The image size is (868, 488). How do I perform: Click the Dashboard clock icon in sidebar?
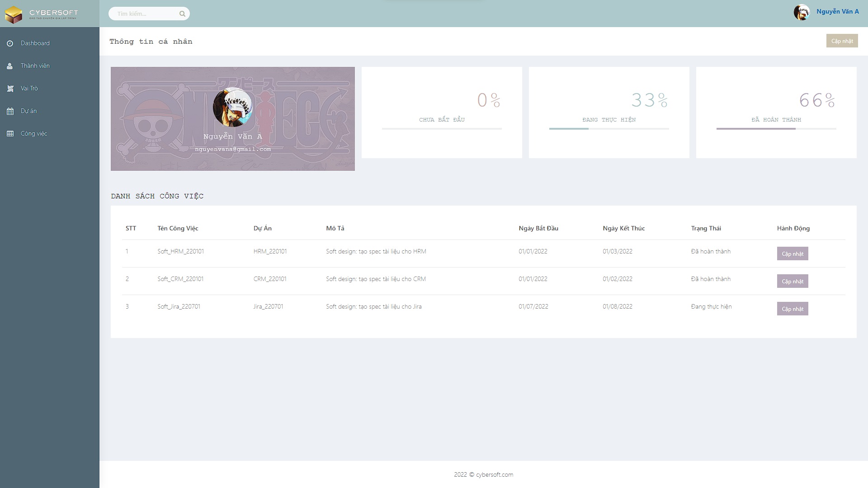[x=10, y=43]
